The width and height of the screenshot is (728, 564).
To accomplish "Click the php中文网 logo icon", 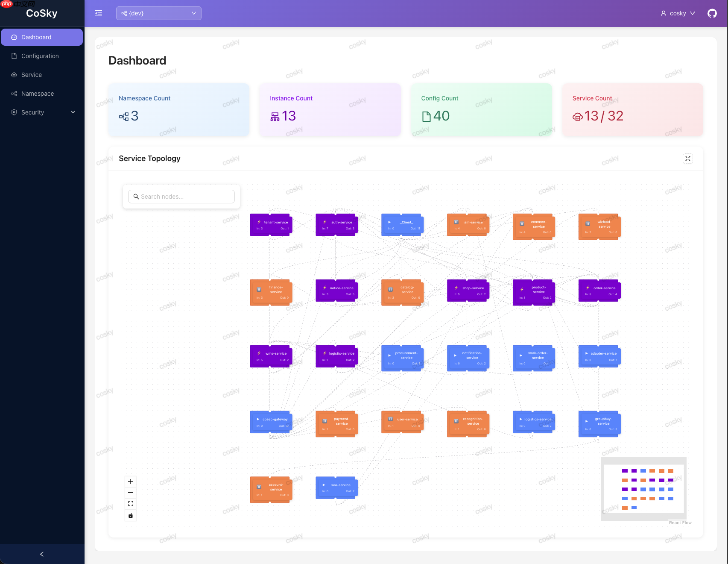I will tap(7, 4).
